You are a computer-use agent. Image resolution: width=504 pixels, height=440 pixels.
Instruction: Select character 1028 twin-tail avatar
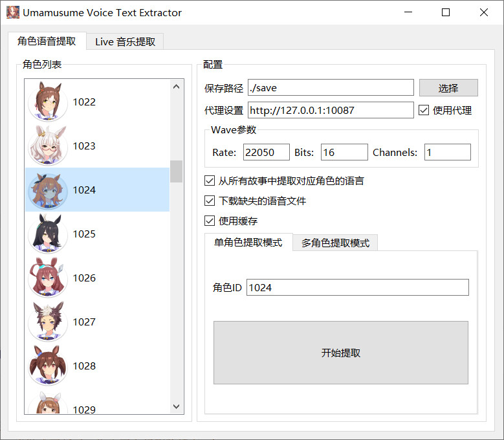click(48, 366)
